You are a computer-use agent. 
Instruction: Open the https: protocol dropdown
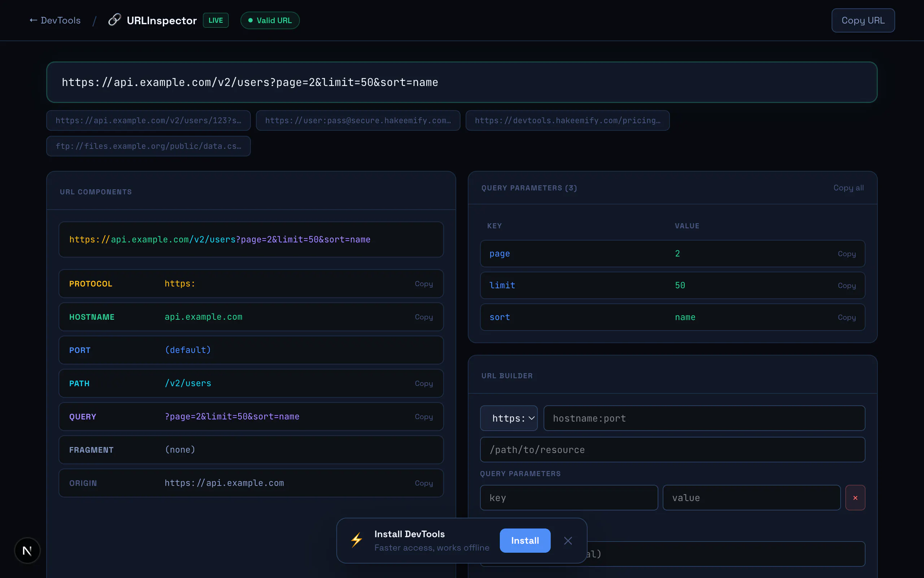509,418
